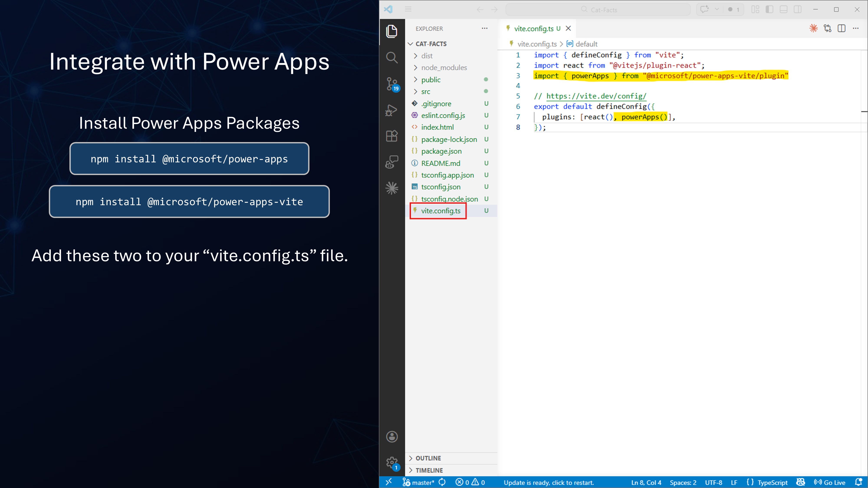Screen dimensions: 868x488
Task: Toggle the Secondary Side Bar layout button
Action: click(x=797, y=9)
